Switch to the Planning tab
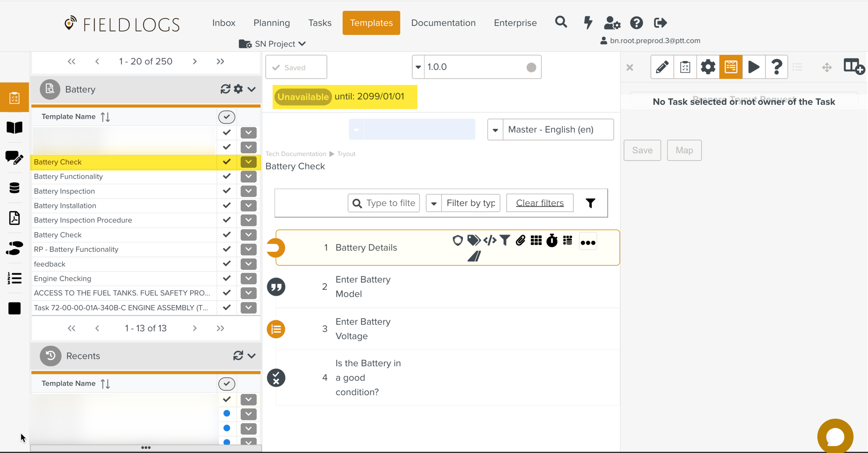Screen dimensions: 868x453 click(x=272, y=23)
